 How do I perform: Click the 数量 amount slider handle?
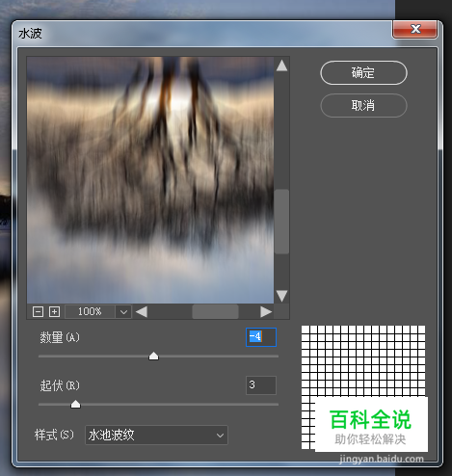153,356
